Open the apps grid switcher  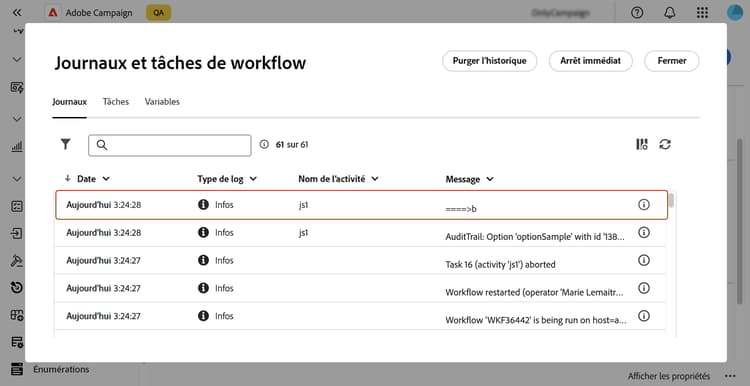tap(702, 13)
